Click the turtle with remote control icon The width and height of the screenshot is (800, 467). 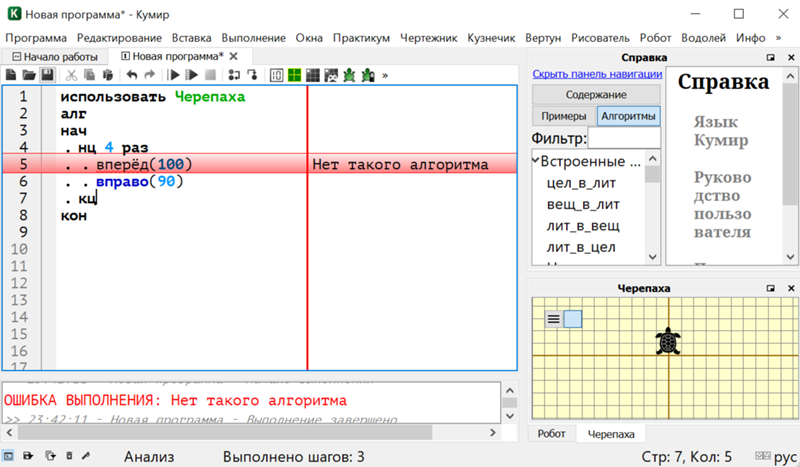point(368,75)
